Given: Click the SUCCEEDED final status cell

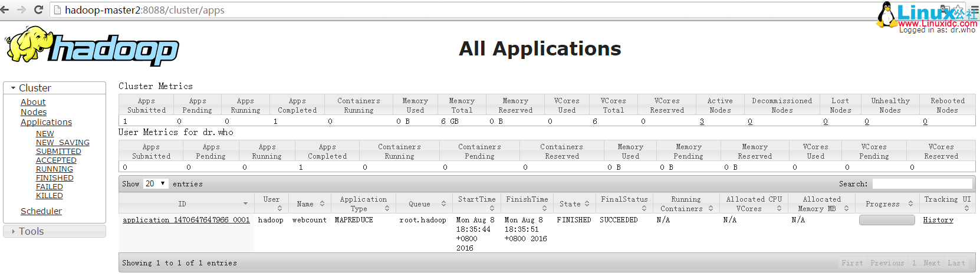Looking at the screenshot, I should [x=619, y=220].
